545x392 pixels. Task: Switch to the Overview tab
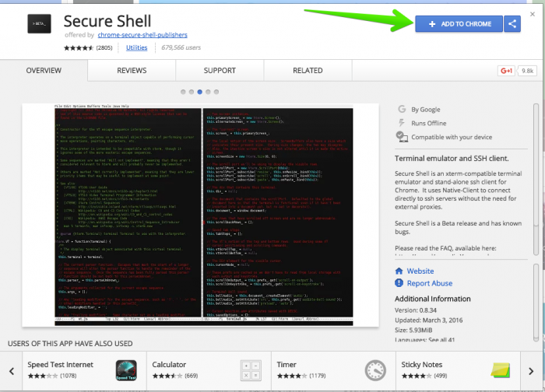pyautogui.click(x=44, y=71)
